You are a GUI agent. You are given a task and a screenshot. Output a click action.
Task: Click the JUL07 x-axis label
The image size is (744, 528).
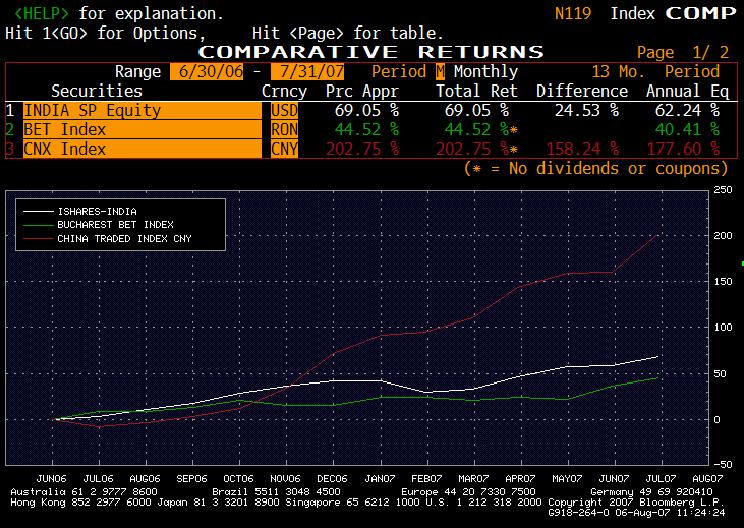[660, 479]
